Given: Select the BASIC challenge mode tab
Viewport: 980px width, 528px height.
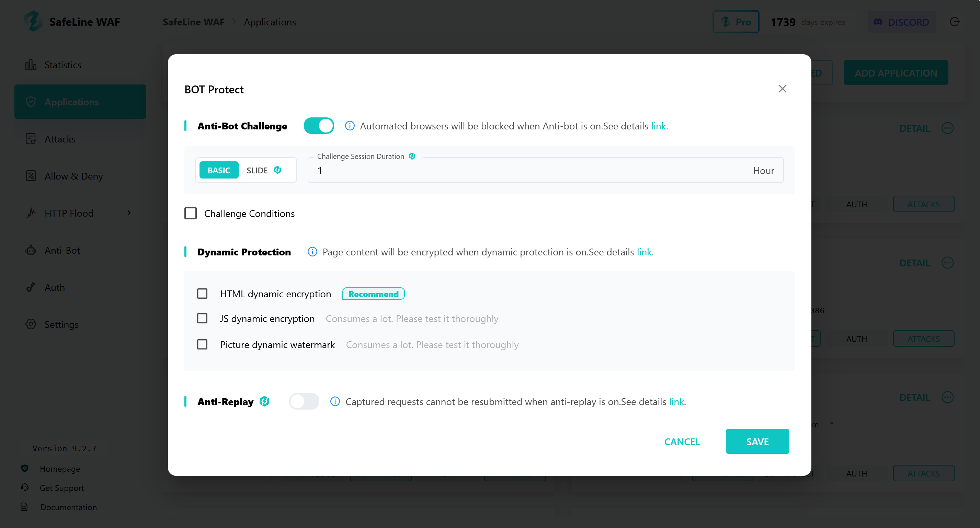Looking at the screenshot, I should 219,170.
